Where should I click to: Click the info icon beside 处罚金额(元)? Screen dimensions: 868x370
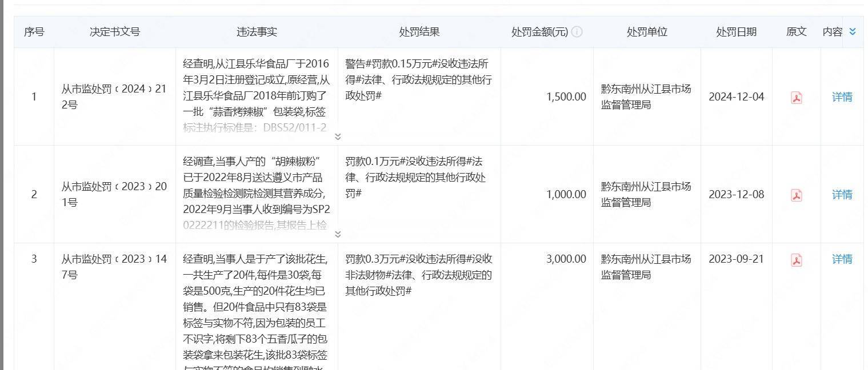(x=577, y=32)
